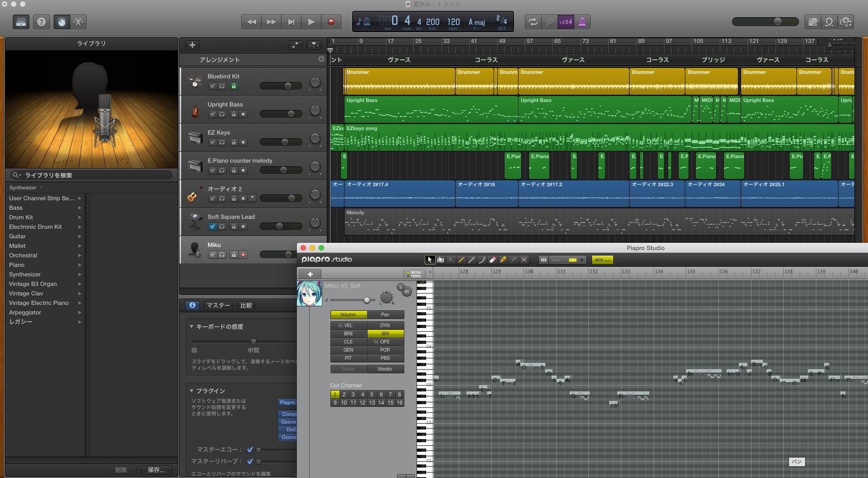This screenshot has width=868, height=478.
Task: Select the DYN parameter button
Action: tap(385, 325)
